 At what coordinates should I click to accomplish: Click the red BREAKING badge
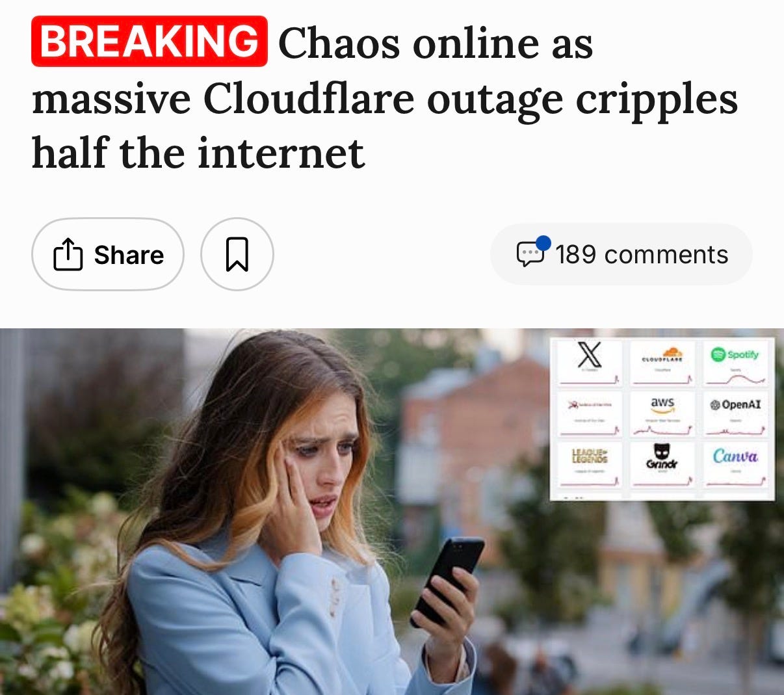click(150, 41)
